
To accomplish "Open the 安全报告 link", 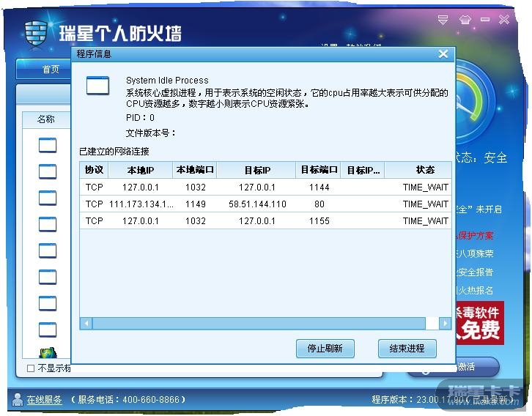I will (475, 272).
